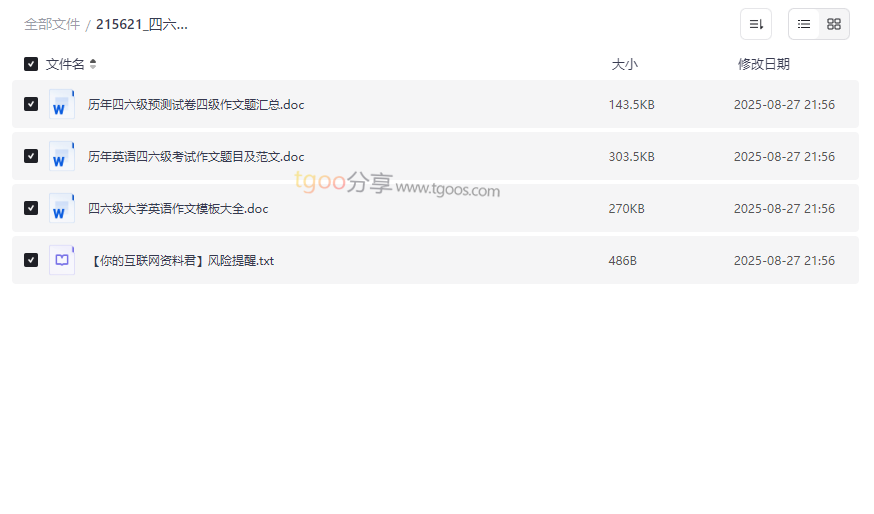Click the 修改日期 column header

[x=764, y=64]
